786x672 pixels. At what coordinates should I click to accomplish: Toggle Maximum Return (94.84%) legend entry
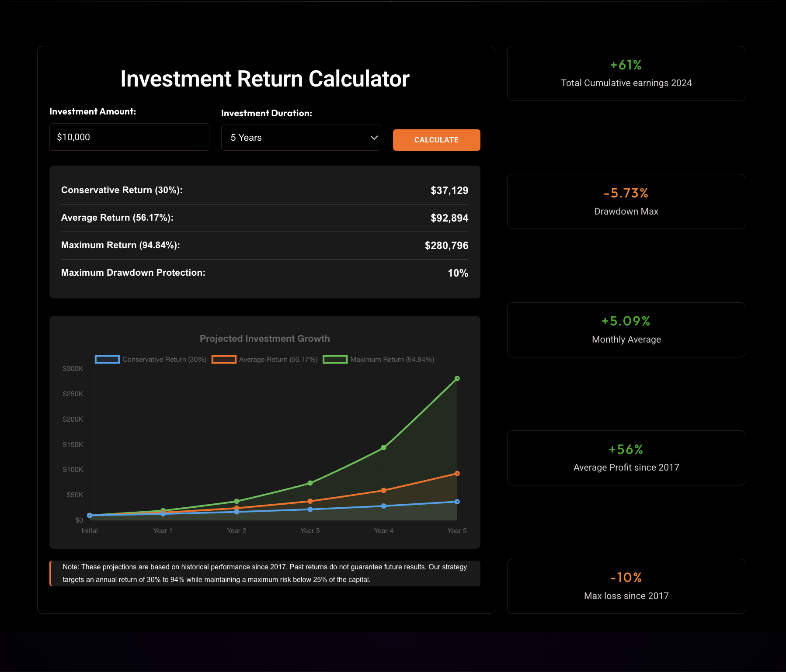[379, 359]
